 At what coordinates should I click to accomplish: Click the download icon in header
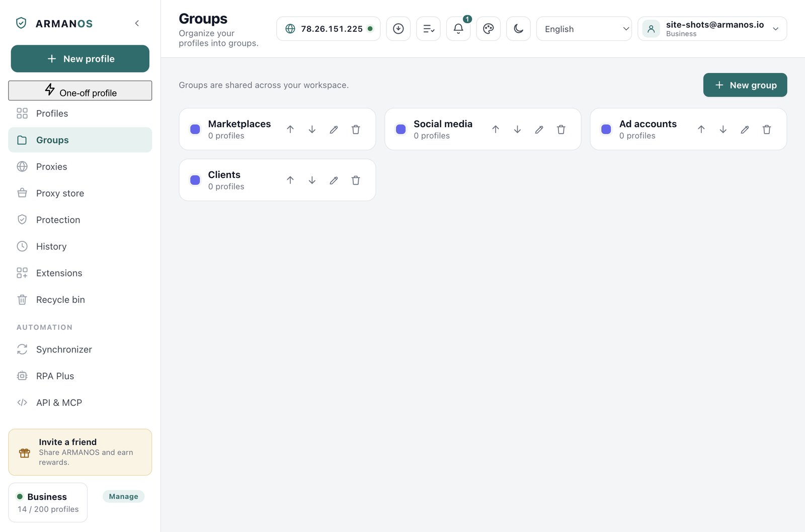pyautogui.click(x=398, y=29)
